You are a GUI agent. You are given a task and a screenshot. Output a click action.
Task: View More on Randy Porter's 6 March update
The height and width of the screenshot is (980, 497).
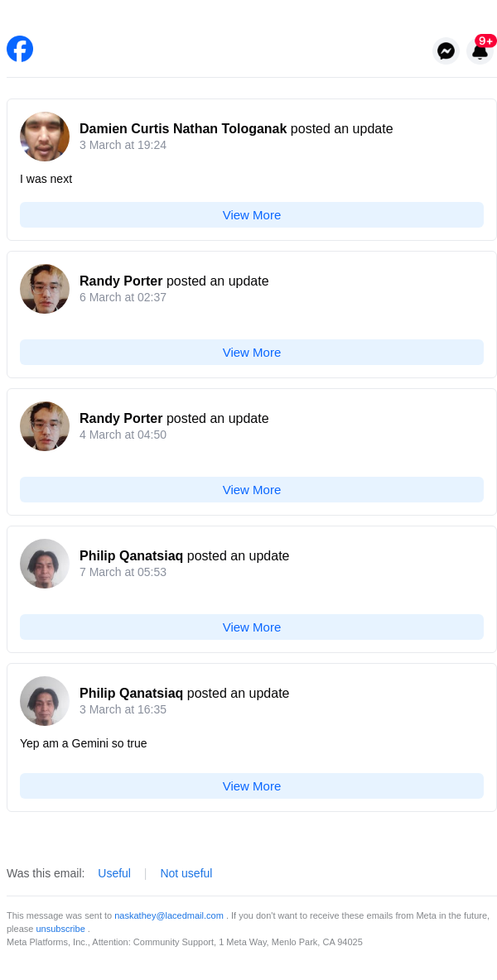click(252, 353)
